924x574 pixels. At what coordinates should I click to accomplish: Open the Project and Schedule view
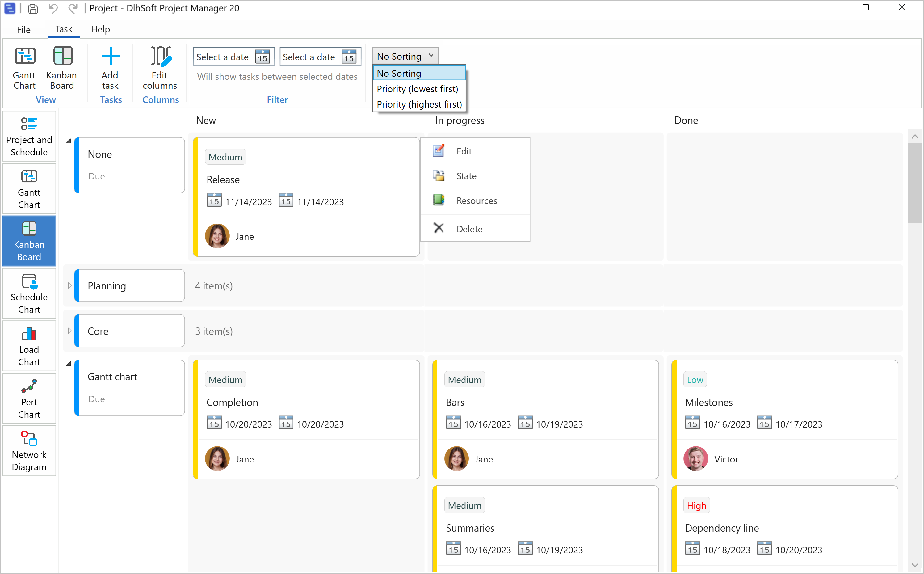pos(29,136)
